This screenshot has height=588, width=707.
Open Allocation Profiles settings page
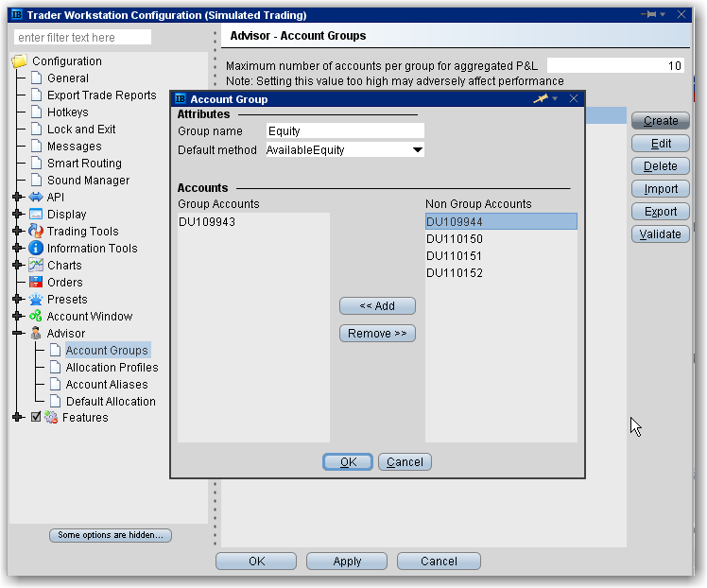112,368
